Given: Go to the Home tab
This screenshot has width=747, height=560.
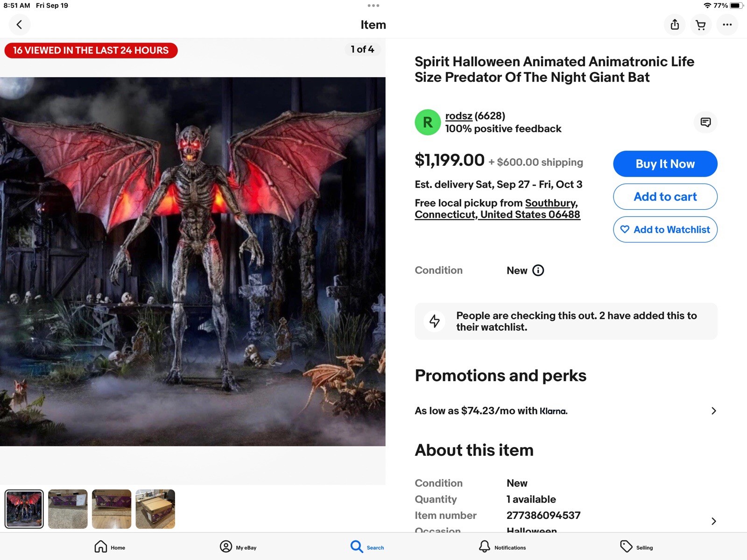Looking at the screenshot, I should (109, 547).
